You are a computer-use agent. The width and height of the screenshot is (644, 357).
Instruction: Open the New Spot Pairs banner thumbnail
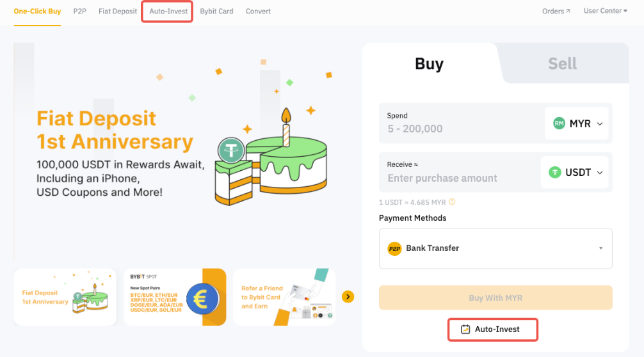175,297
